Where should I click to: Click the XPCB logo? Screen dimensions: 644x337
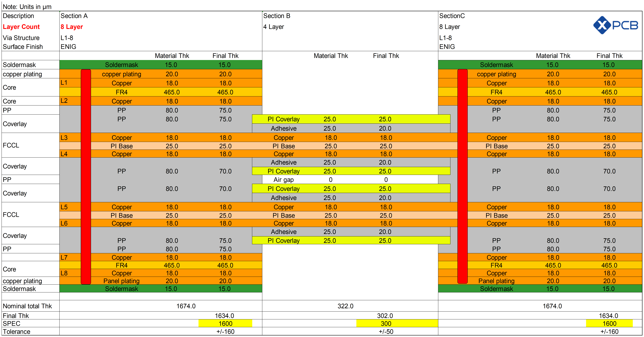coord(616,25)
